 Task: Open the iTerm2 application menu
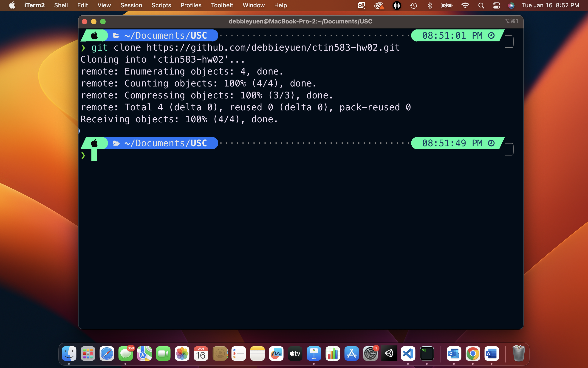[x=34, y=5]
